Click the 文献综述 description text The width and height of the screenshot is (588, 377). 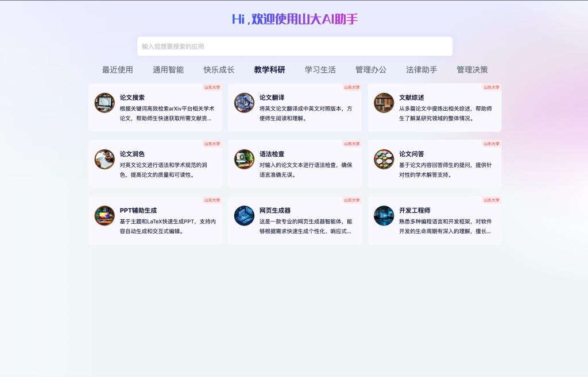pyautogui.click(x=446, y=114)
